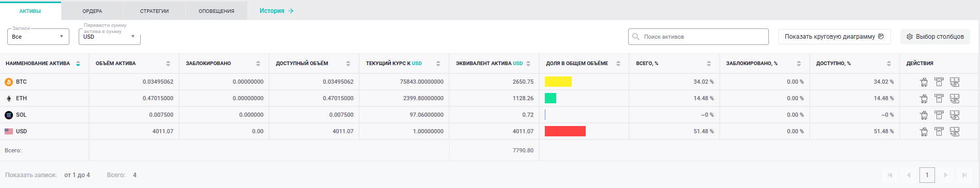Image resolution: width=980 pixels, height=188 pixels.
Task: Click the buy cart icon for USD
Action: click(x=924, y=131)
